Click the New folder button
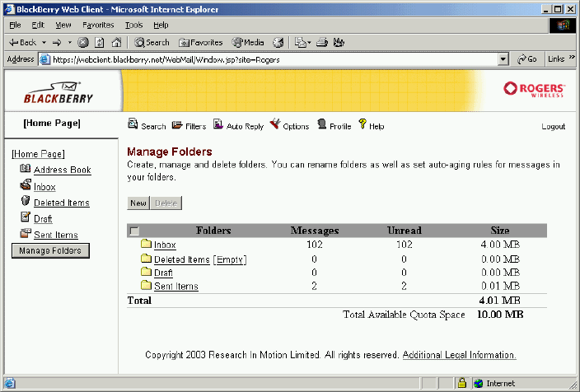This screenshot has height=392, width=580. point(138,203)
